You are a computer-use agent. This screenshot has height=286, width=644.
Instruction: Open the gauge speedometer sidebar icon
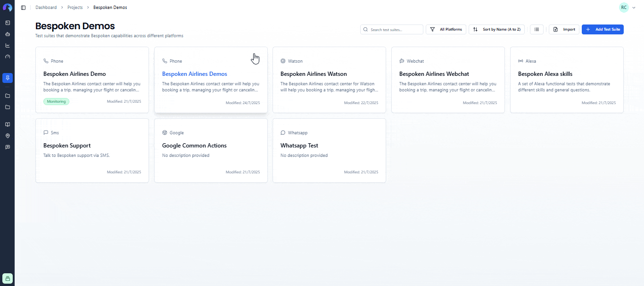point(8,57)
